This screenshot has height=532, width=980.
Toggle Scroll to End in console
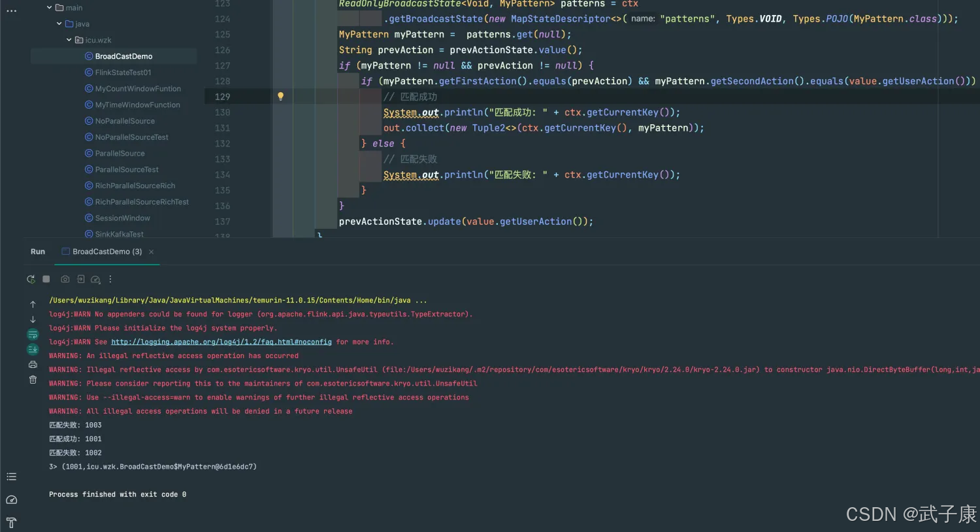pos(33,350)
